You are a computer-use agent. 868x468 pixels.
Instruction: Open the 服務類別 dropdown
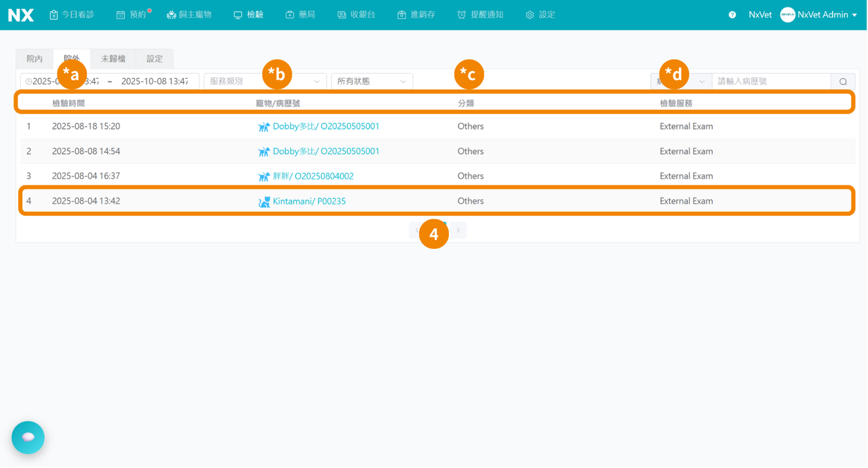(265, 81)
